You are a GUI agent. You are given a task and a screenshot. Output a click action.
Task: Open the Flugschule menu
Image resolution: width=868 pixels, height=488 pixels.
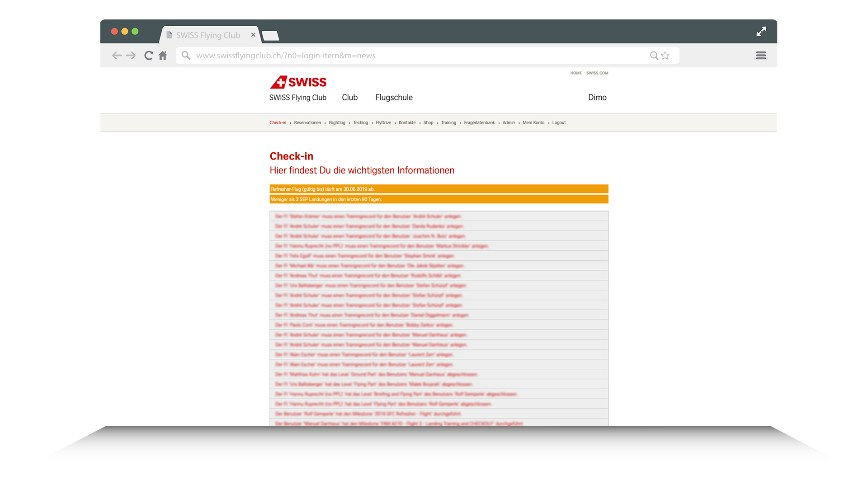click(x=394, y=98)
